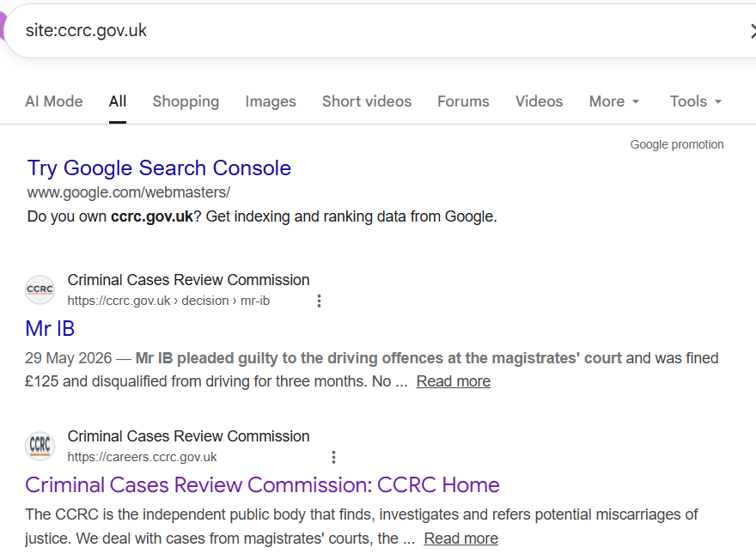Click the site name above the CCRC Home result
The width and height of the screenshot is (756, 560).
[x=188, y=436]
